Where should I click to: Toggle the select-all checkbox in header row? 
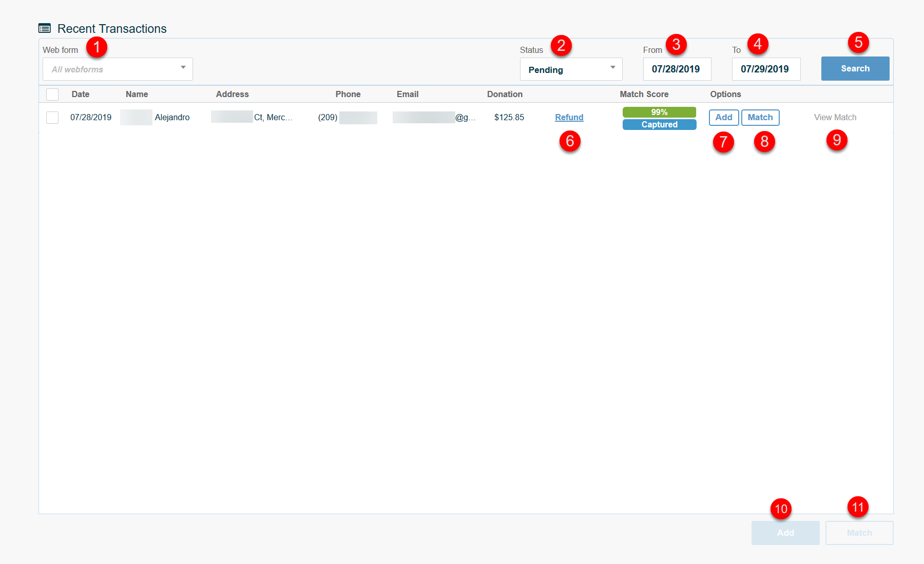pyautogui.click(x=52, y=94)
